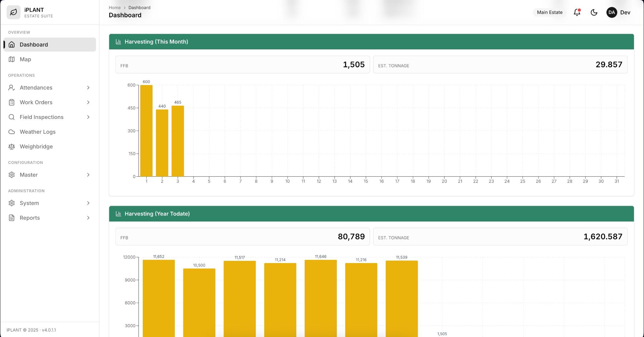The width and height of the screenshot is (644, 337).
Task: Click the yearly FFB value 80,789
Action: pyautogui.click(x=351, y=237)
